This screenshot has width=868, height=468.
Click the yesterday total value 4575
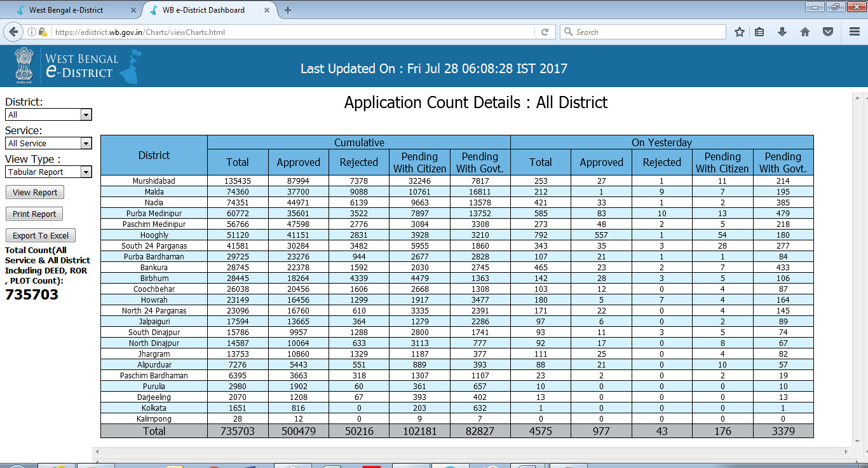541,431
